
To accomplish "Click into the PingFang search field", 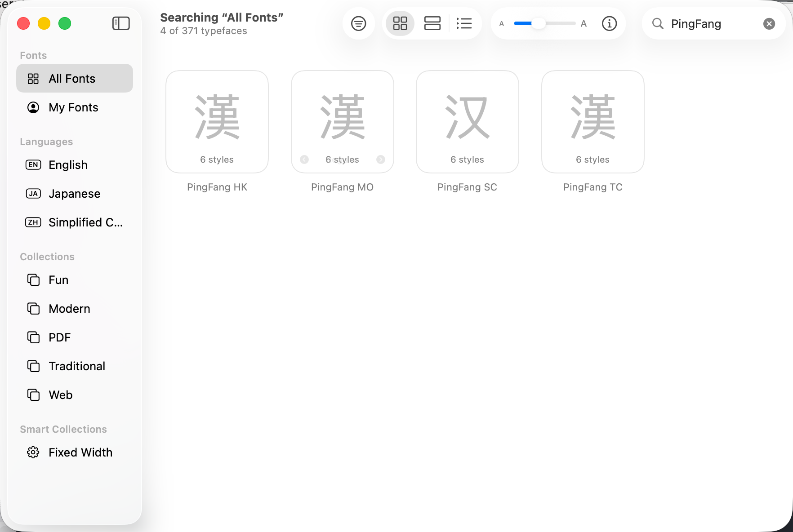I will coord(715,23).
